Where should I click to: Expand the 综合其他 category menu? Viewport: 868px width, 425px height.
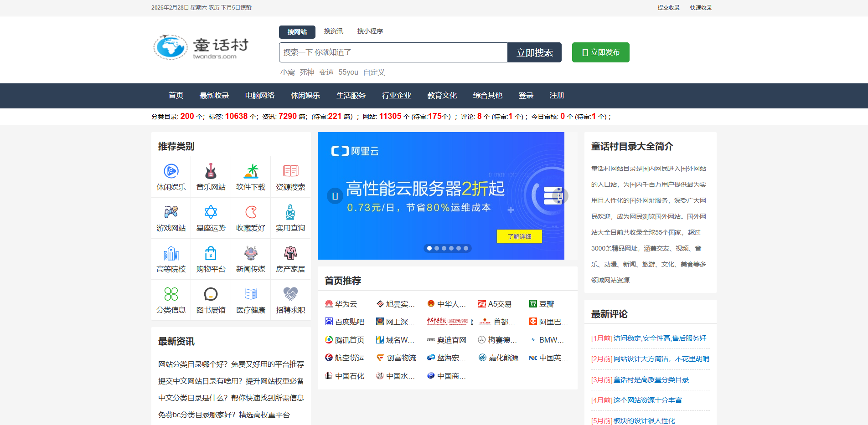click(487, 96)
